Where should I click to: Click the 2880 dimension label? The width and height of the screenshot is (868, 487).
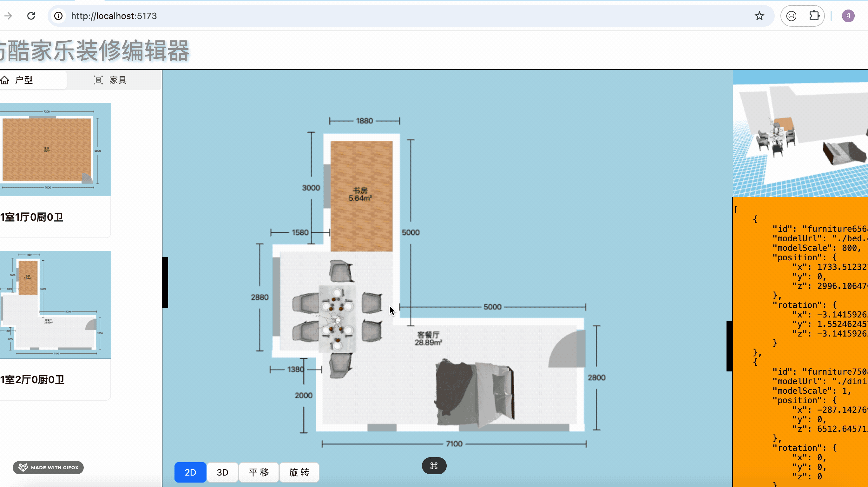(x=260, y=297)
